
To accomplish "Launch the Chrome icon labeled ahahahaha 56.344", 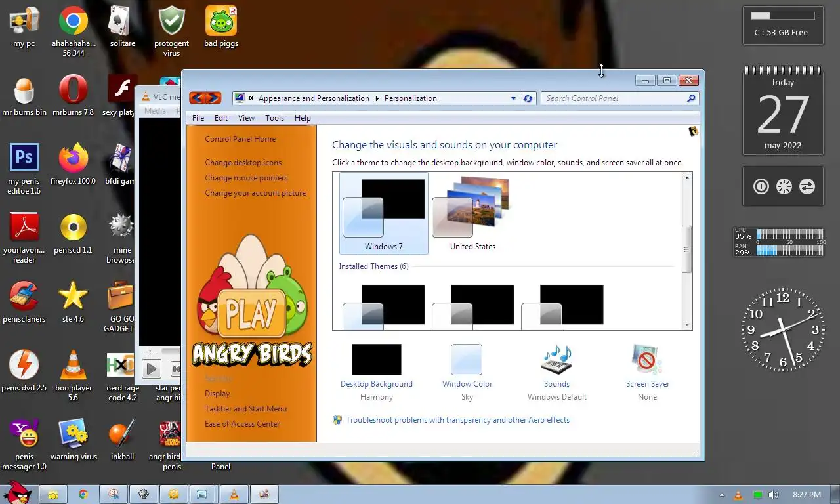I will [x=73, y=31].
